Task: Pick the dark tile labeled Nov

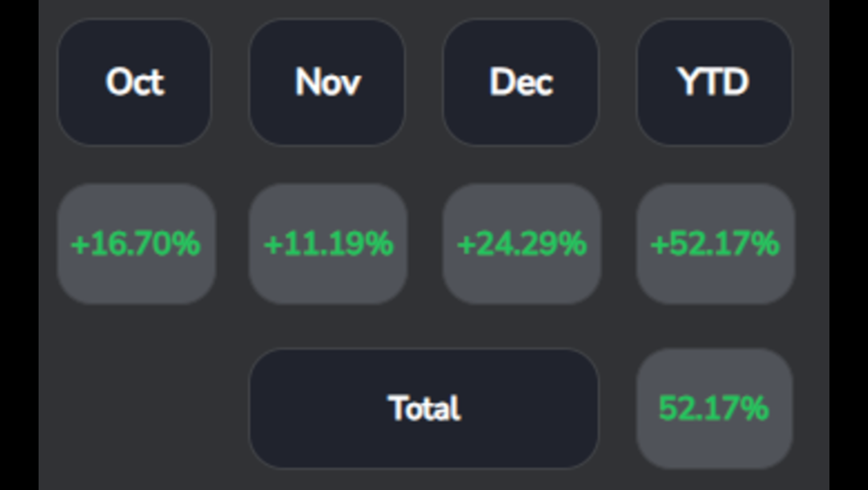Action: (x=327, y=83)
